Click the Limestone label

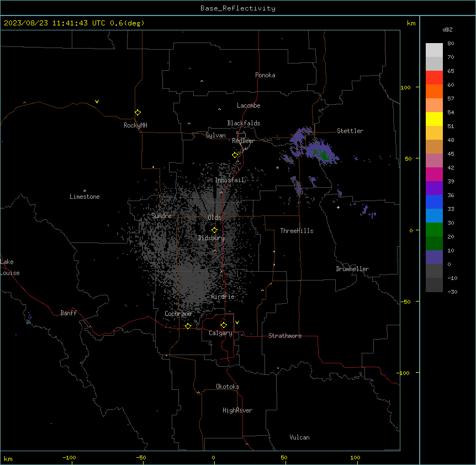[x=84, y=197]
